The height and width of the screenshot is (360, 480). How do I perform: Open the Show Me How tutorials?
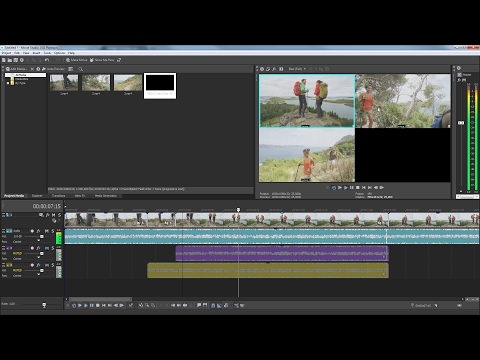[102, 60]
